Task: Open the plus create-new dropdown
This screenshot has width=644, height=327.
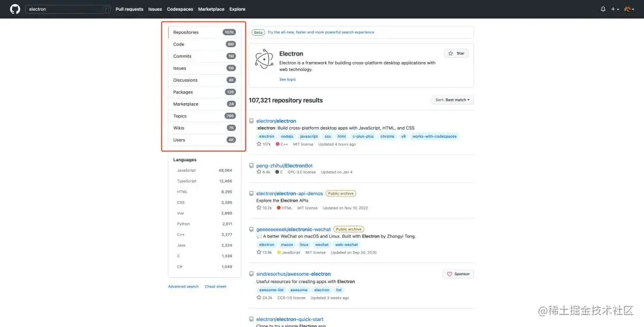Action: coord(615,9)
